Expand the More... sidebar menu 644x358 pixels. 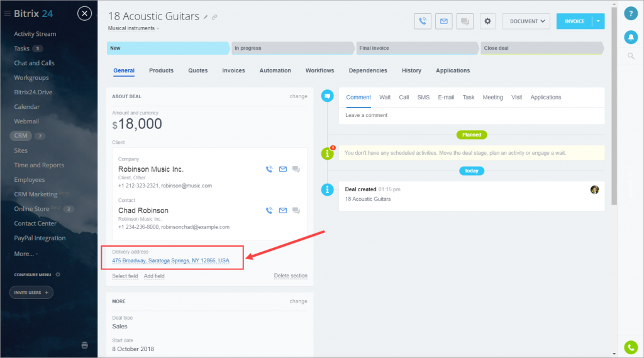click(x=26, y=254)
